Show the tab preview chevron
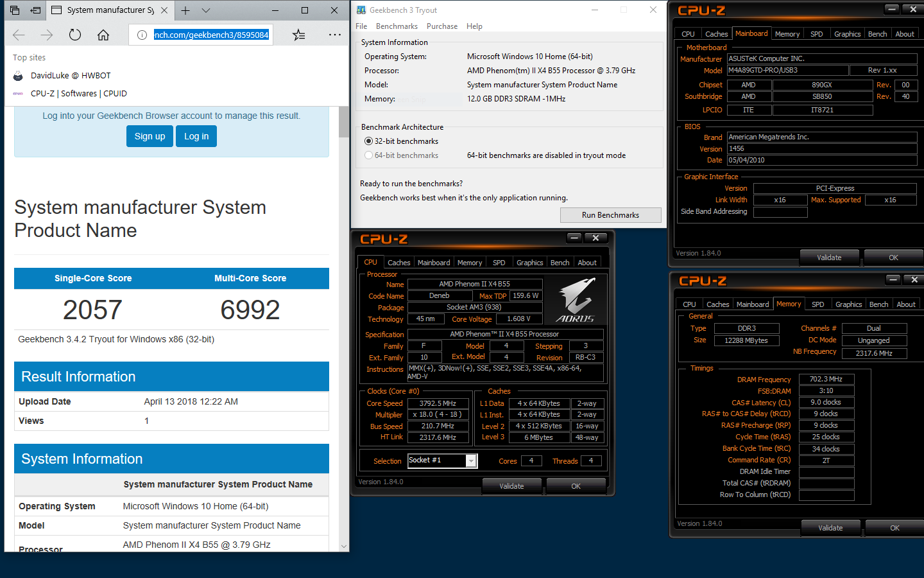The width and height of the screenshot is (924, 578). point(206,10)
